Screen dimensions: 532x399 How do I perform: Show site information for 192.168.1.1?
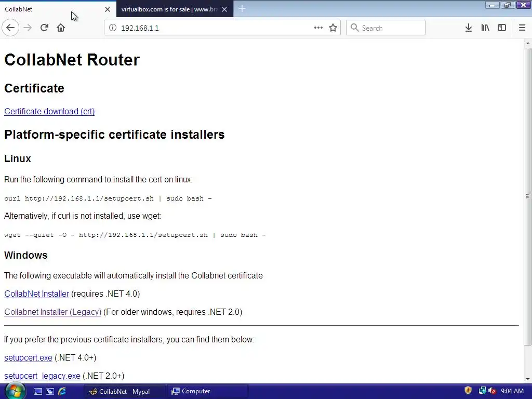[113, 28]
